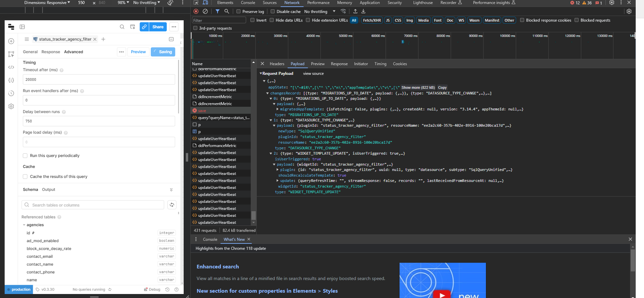
Task: Add a new query tab with plus
Action: [103, 39]
